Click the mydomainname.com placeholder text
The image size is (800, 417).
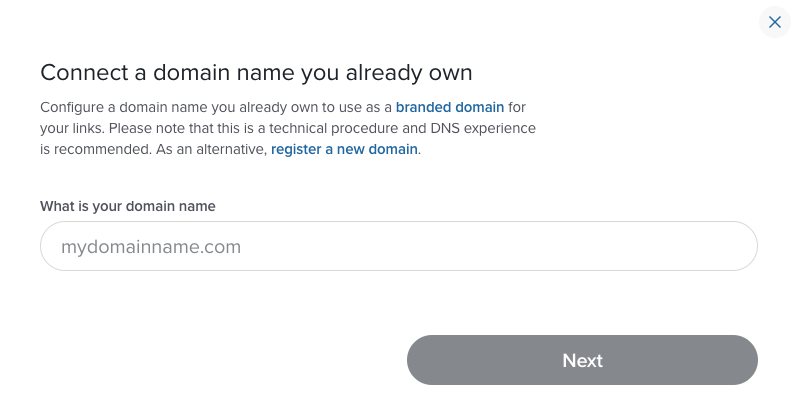pyautogui.click(x=151, y=247)
